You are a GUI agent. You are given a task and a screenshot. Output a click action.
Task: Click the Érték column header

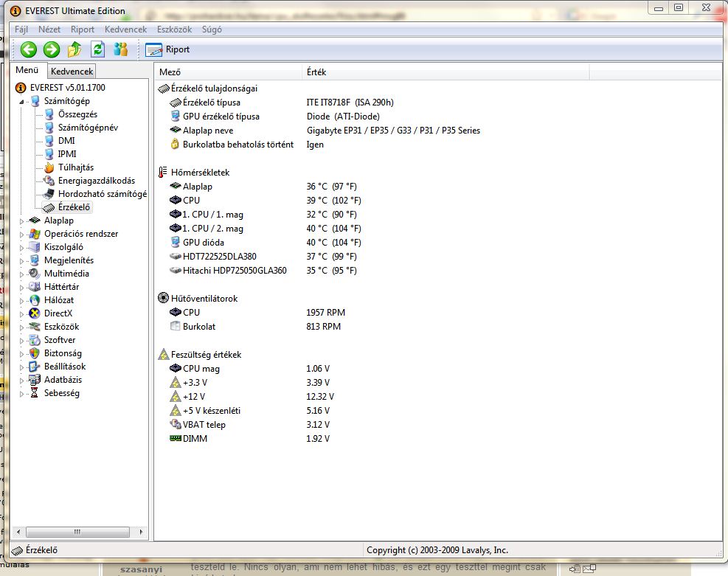coord(446,72)
